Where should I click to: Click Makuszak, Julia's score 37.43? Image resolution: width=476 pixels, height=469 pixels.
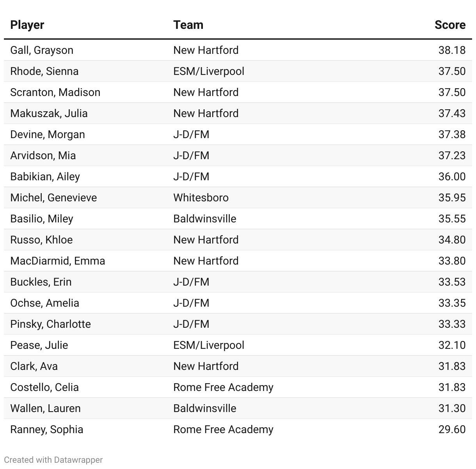click(451, 114)
